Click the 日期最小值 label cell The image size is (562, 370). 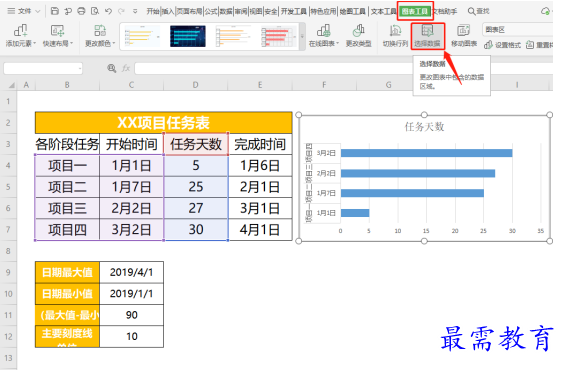pos(67,294)
